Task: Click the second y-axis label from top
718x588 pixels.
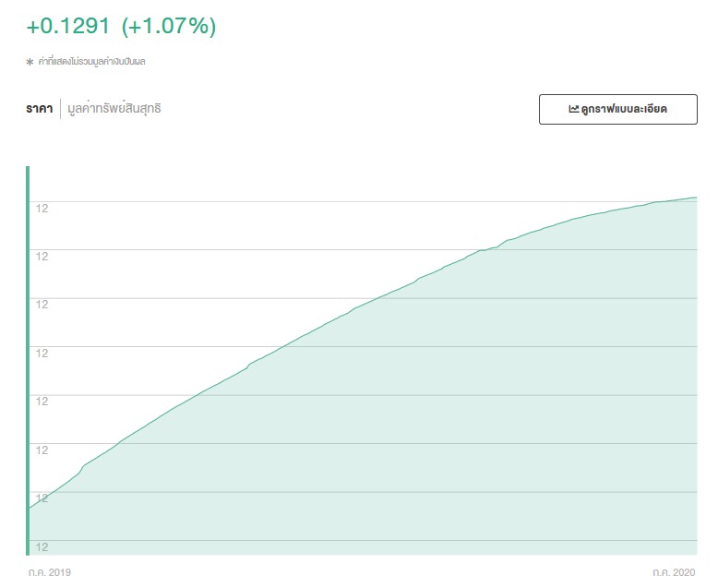Action: pos(42,256)
